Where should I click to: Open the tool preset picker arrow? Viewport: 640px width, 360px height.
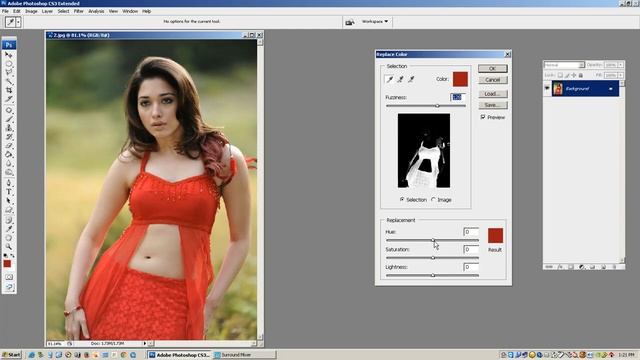point(18,22)
